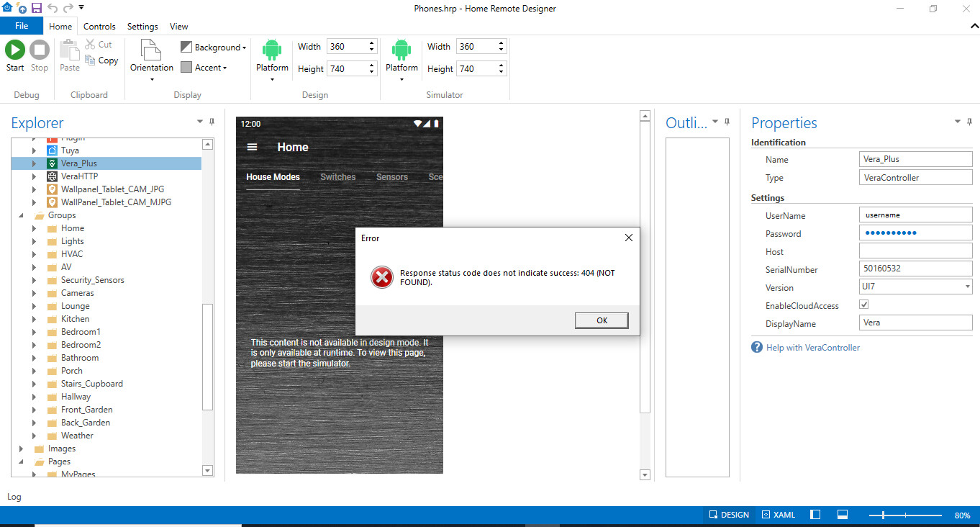980x527 pixels.
Task: Click the Orientation page icon
Action: click(151, 50)
